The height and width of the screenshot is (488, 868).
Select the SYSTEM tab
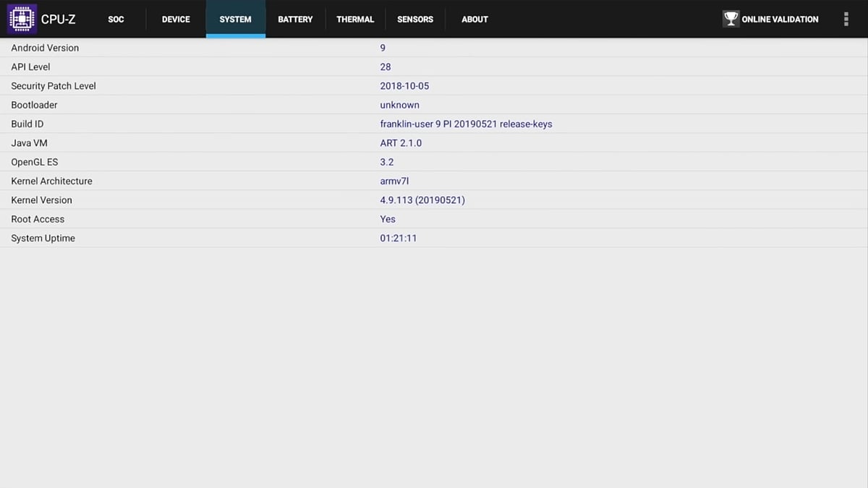[235, 20]
